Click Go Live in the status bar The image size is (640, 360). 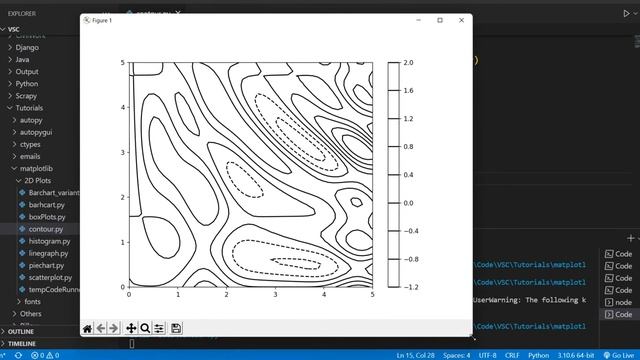pyautogui.click(x=619, y=355)
